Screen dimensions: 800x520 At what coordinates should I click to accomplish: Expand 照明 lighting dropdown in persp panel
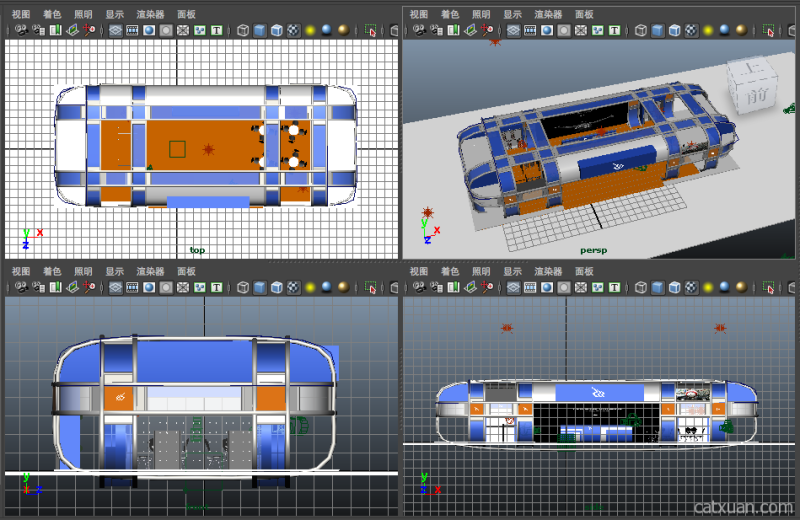[x=481, y=14]
